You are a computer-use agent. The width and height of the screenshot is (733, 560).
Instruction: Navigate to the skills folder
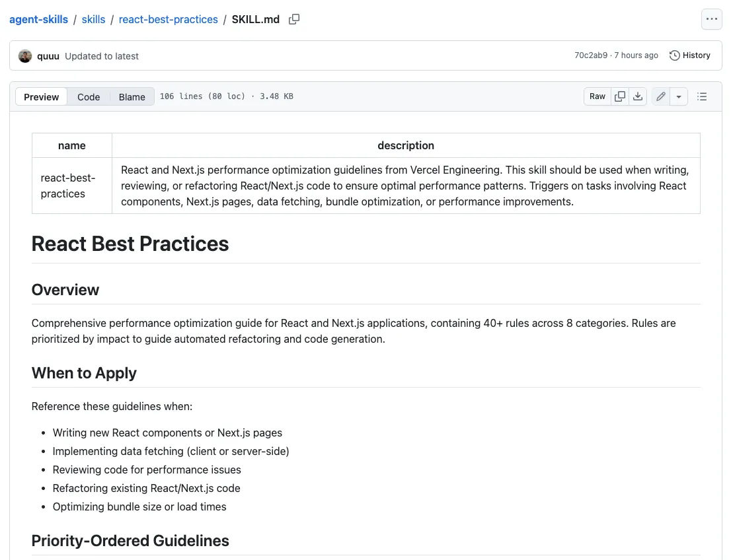93,20
